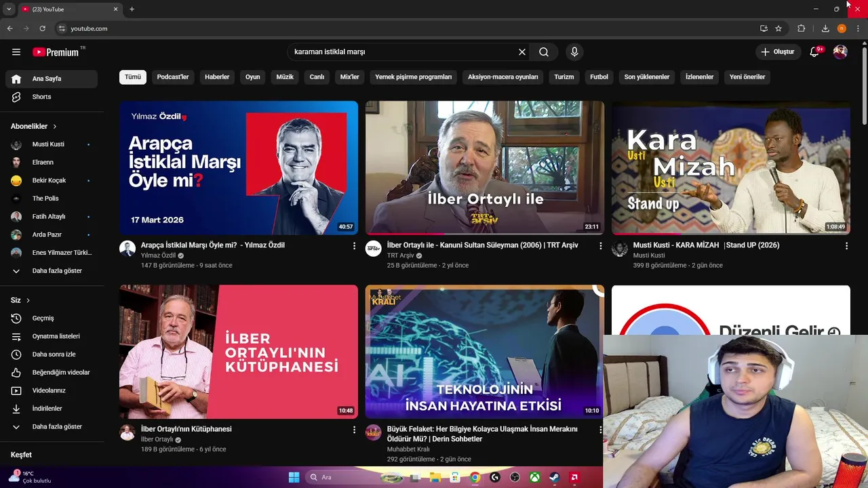Reload the page in Chrome
868x488 pixels.
(x=42, y=28)
